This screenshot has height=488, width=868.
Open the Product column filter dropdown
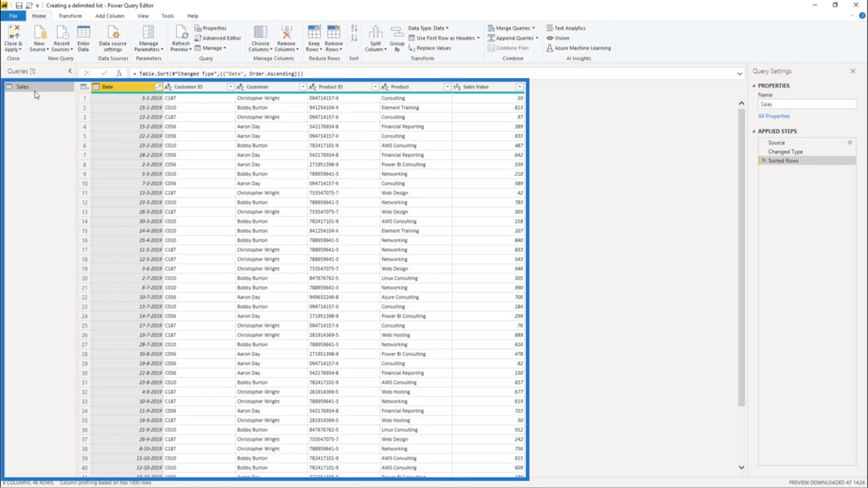(x=447, y=87)
